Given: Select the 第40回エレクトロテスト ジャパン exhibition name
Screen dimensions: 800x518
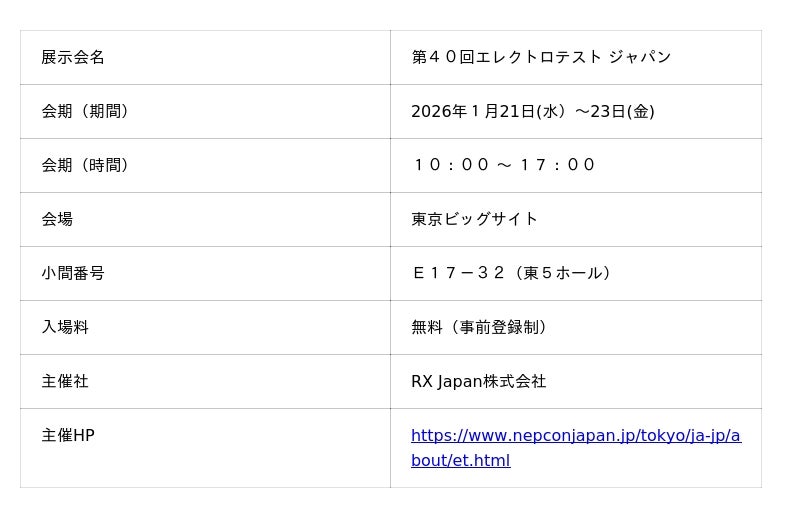Looking at the screenshot, I should click(x=541, y=58).
